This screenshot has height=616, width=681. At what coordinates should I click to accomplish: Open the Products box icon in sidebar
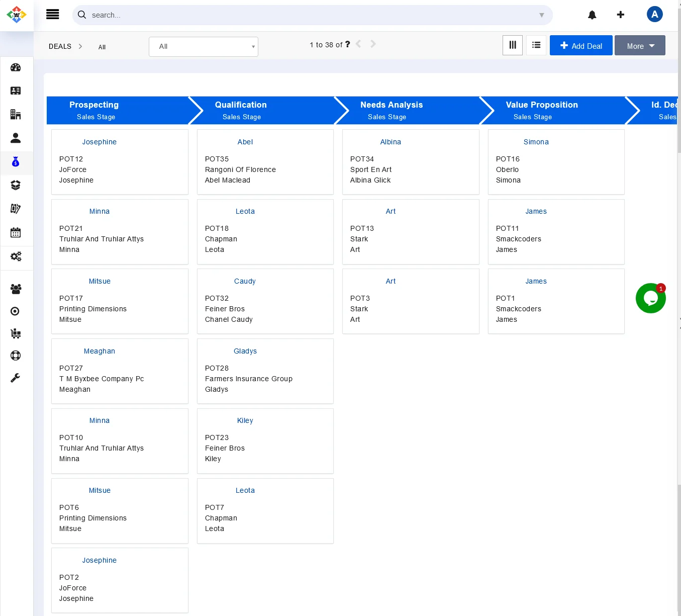tap(16, 185)
